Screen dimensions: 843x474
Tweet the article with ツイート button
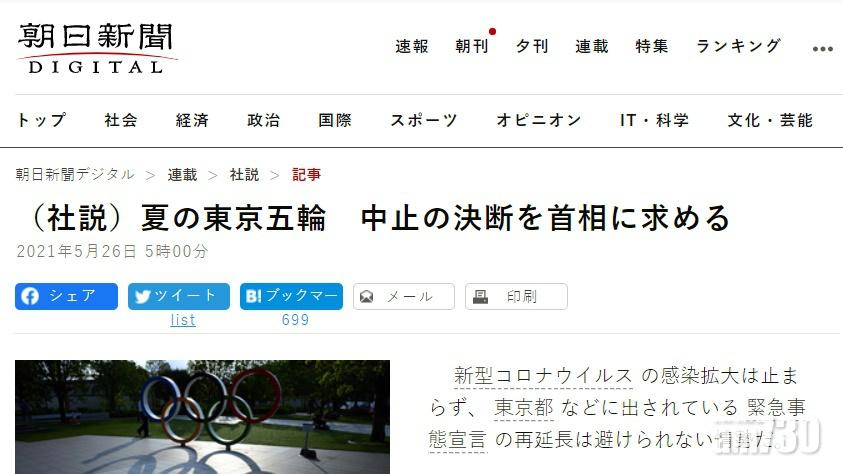click(178, 296)
